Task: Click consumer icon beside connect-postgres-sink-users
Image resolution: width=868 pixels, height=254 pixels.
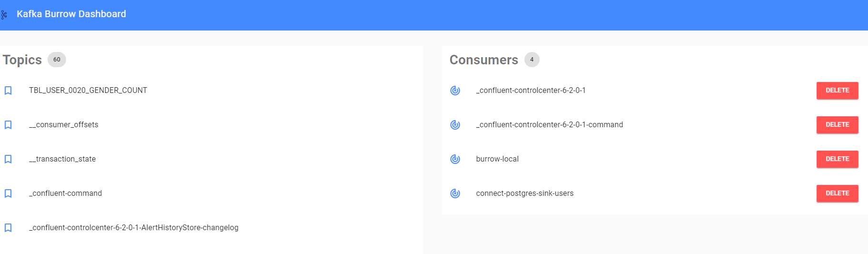Action: pyautogui.click(x=455, y=193)
